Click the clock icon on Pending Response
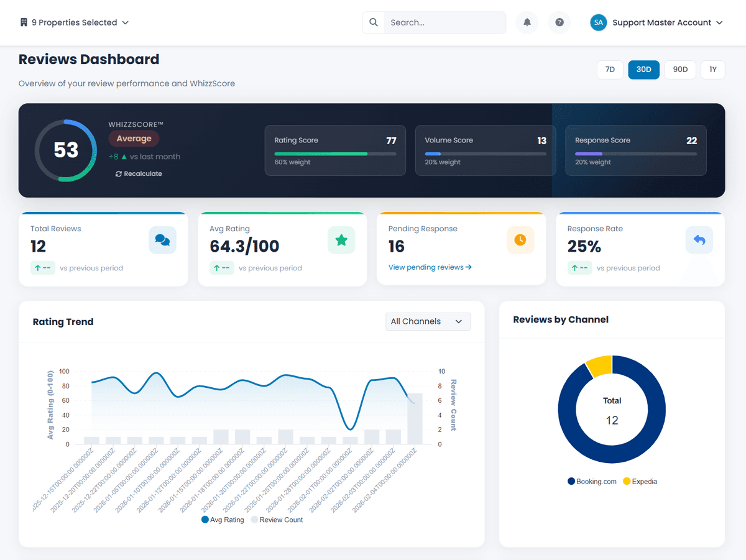 [x=520, y=239]
